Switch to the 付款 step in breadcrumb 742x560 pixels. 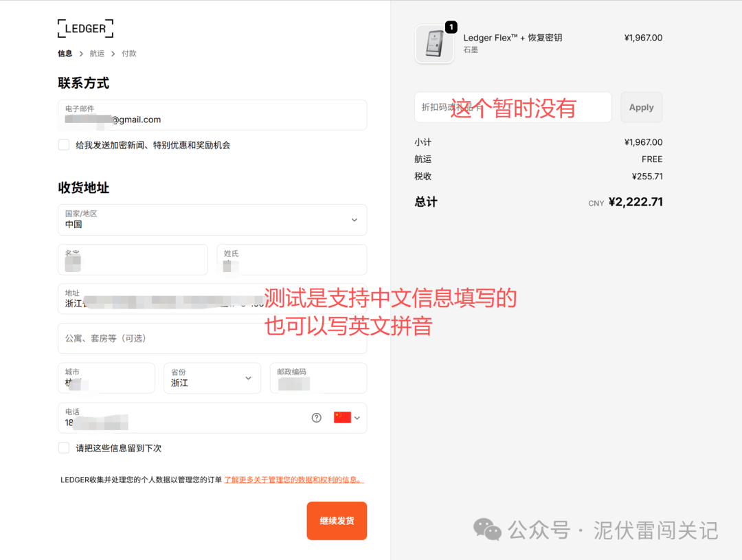[128, 53]
